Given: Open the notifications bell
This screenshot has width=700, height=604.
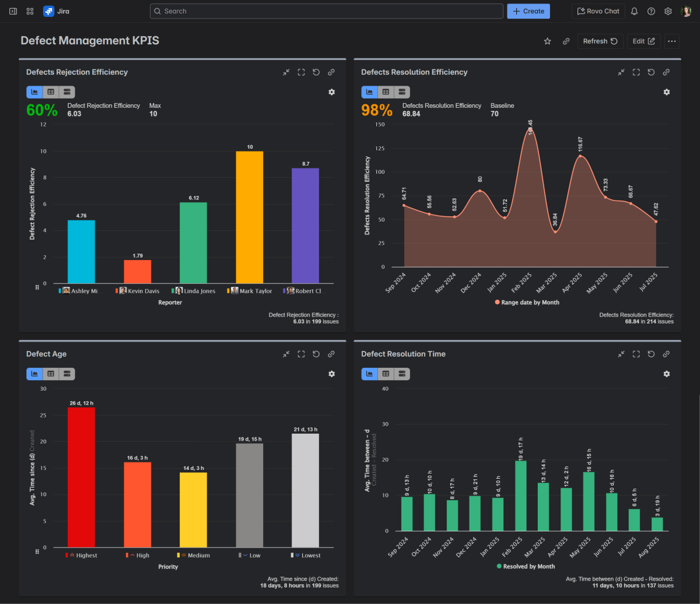Looking at the screenshot, I should 634,10.
